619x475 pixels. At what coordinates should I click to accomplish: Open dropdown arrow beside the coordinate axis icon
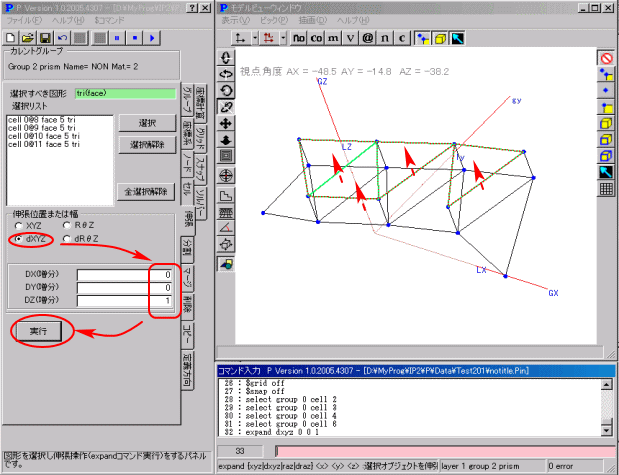coord(255,38)
